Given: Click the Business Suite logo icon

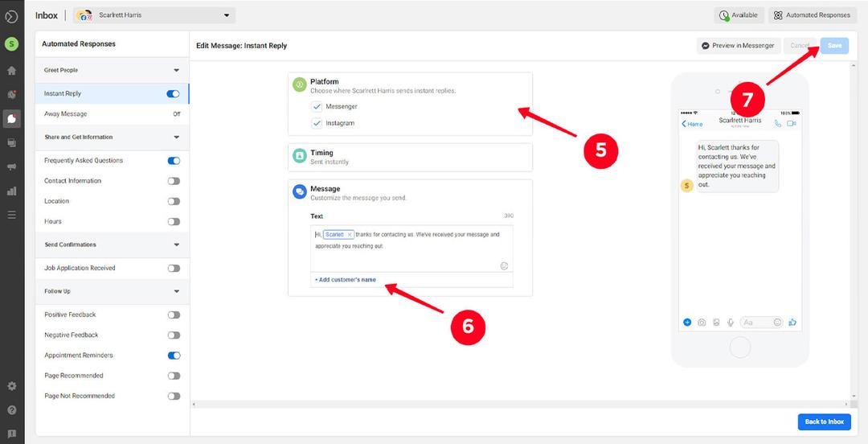Looking at the screenshot, I should 11,17.
